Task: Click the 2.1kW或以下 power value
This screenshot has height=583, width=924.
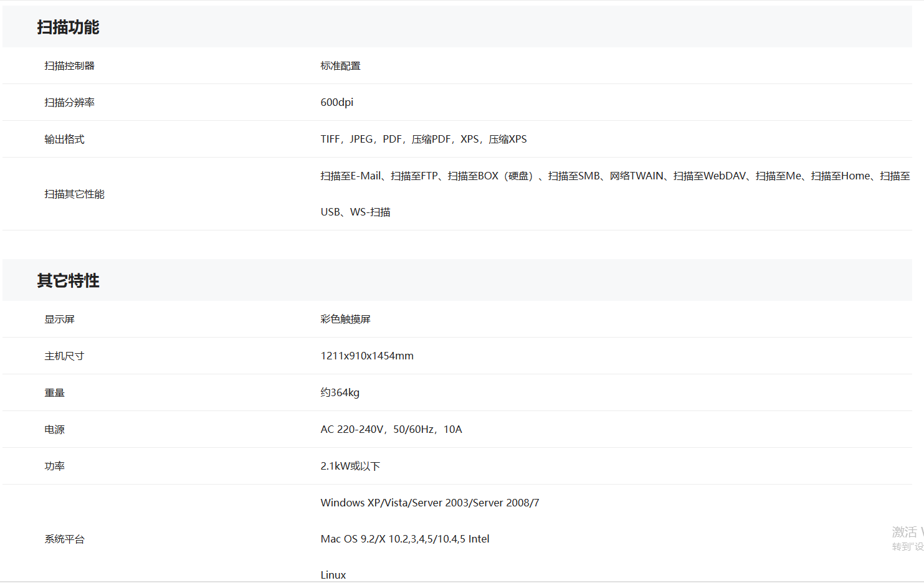Action: [x=350, y=467]
